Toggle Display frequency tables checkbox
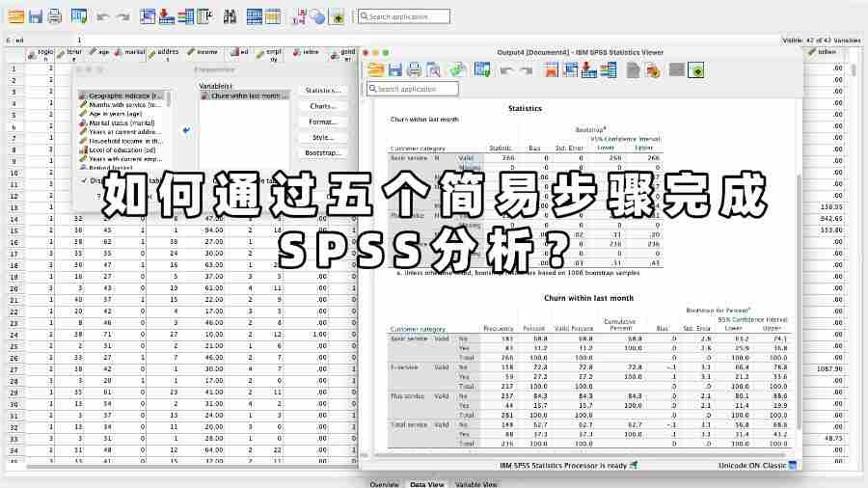 pos(83,180)
